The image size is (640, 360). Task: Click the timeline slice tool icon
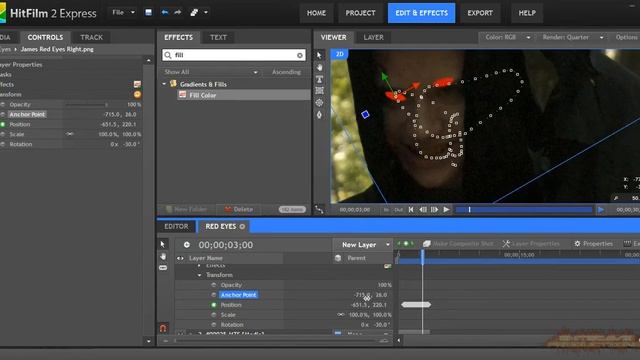tap(163, 268)
